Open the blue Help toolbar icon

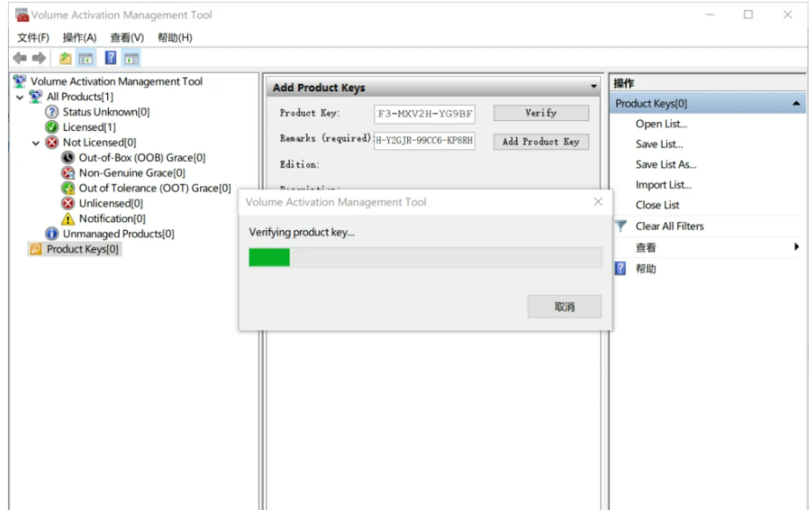pyautogui.click(x=111, y=57)
